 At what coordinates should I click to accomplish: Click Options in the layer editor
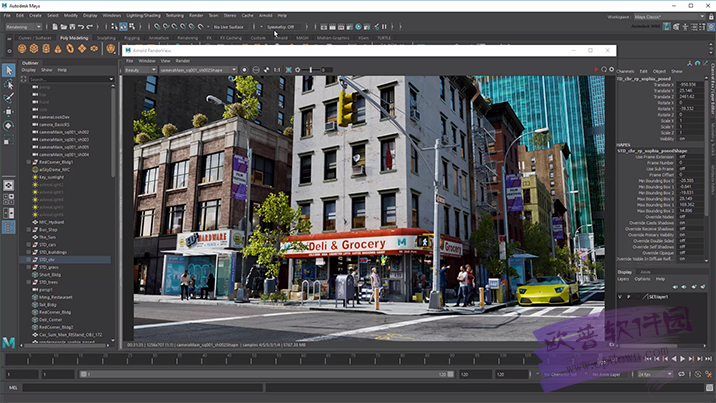point(642,279)
